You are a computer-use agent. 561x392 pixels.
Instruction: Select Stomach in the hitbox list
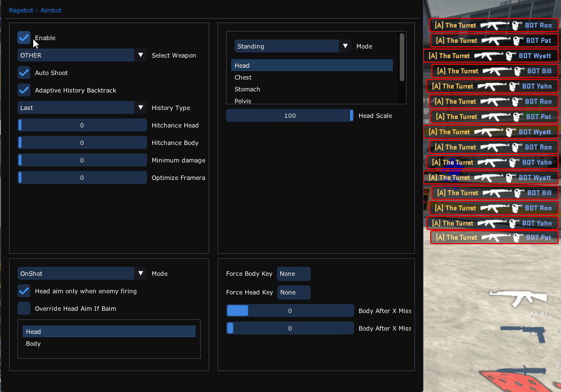coord(312,89)
